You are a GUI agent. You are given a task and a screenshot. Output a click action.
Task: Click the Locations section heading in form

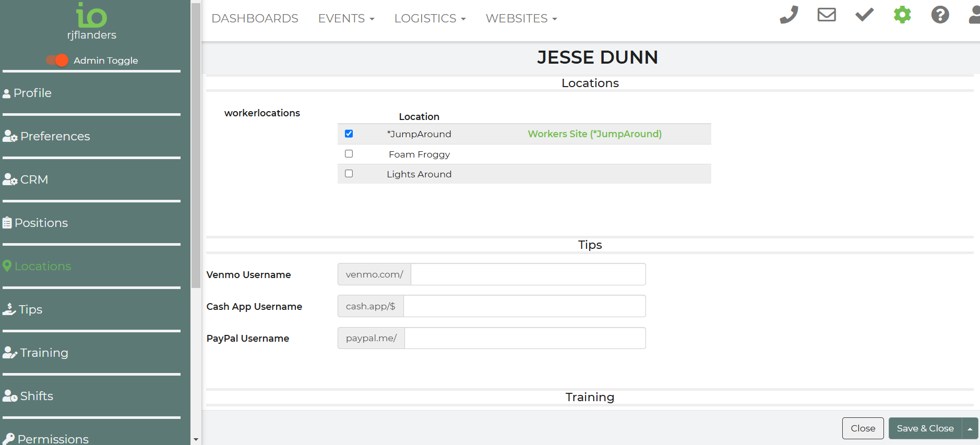click(x=590, y=83)
